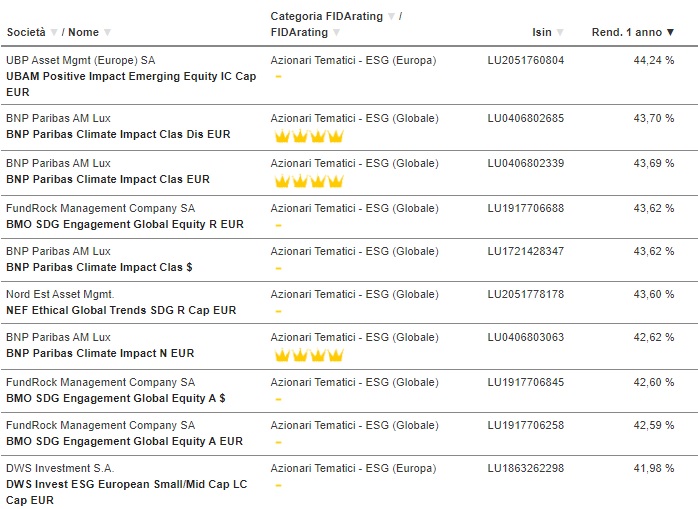The image size is (698, 509).
Task: Select ISIN LU0406802339
Action: pyautogui.click(x=526, y=163)
